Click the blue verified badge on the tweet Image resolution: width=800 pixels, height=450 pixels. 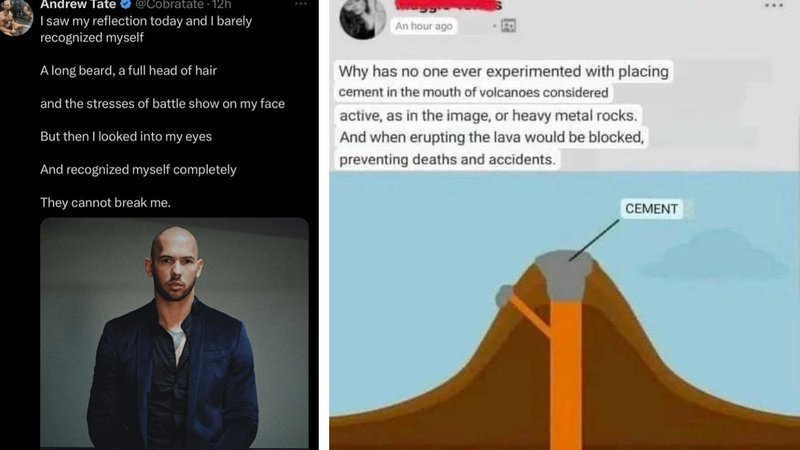[126, 4]
